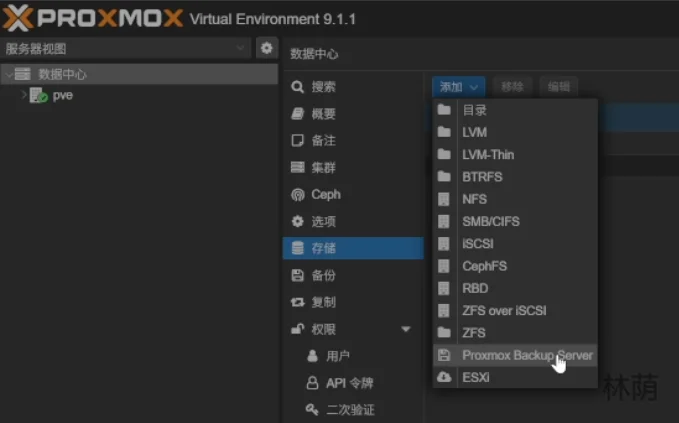Click the cloud download icon beside ESXi
Image resolution: width=679 pixels, height=423 pixels.
click(444, 377)
